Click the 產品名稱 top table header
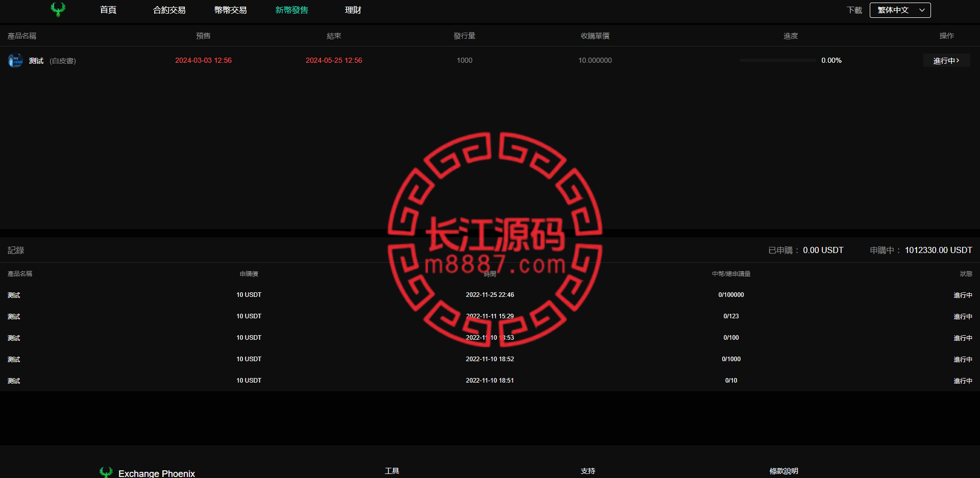The image size is (980, 478). coord(22,36)
